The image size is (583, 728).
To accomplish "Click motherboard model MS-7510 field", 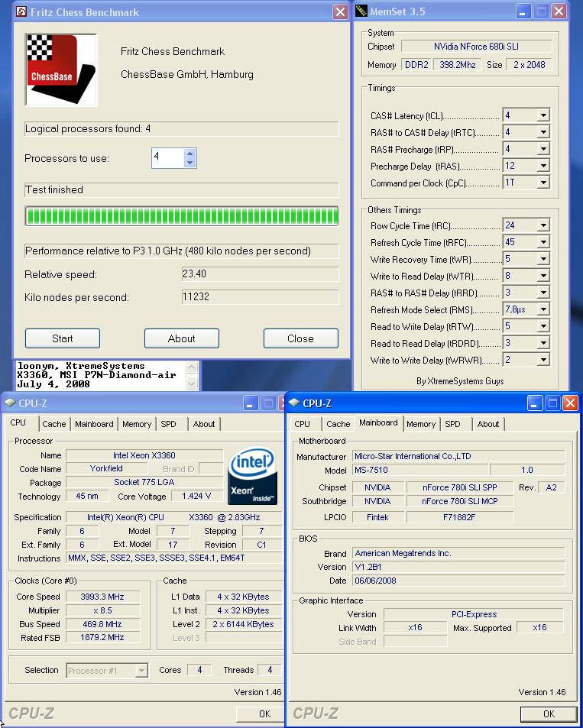I will tap(420, 470).
